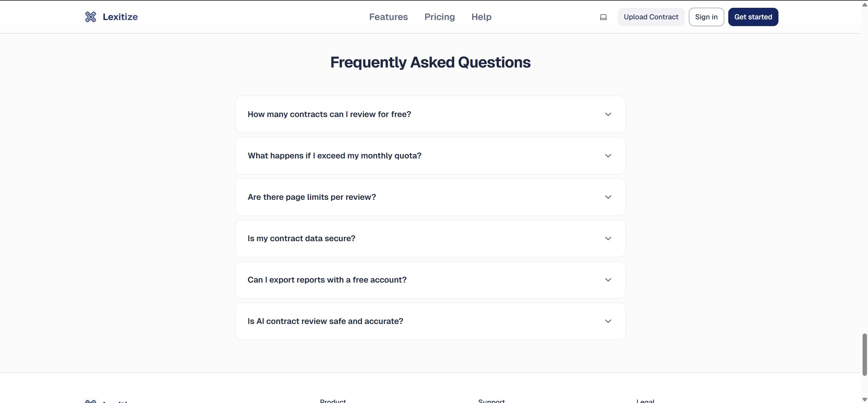Go to the Pricing page
Viewport: 868px width, 403px height.
point(439,17)
